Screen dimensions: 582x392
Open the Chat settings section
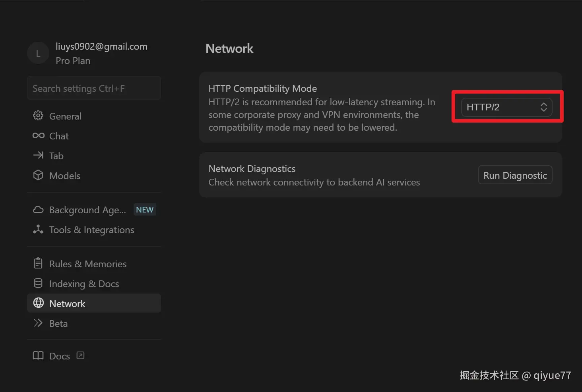pos(59,136)
